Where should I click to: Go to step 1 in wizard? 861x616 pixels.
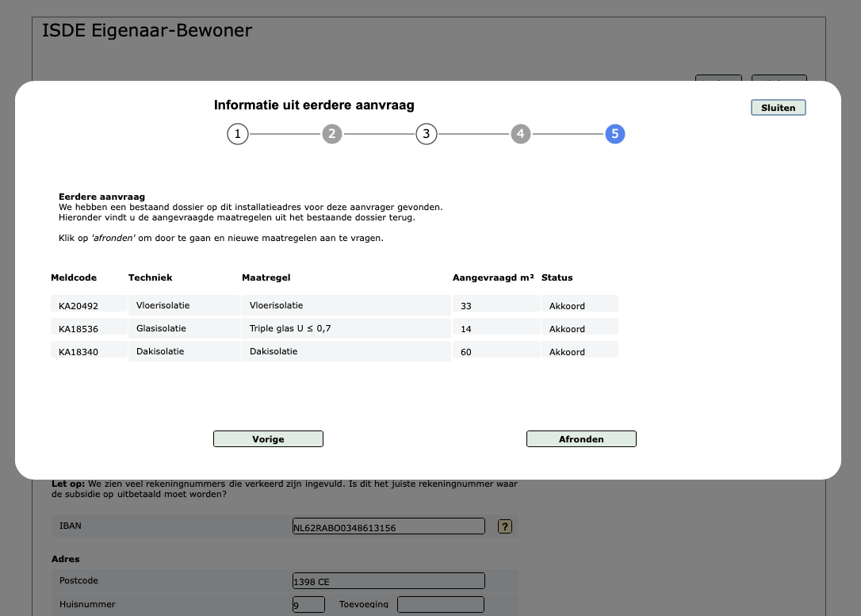237,134
